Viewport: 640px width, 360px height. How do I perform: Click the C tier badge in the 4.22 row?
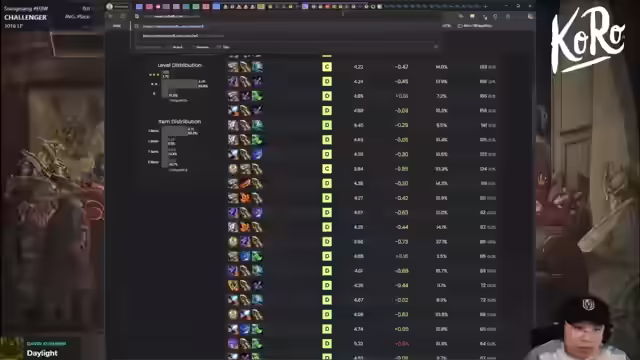327,67
